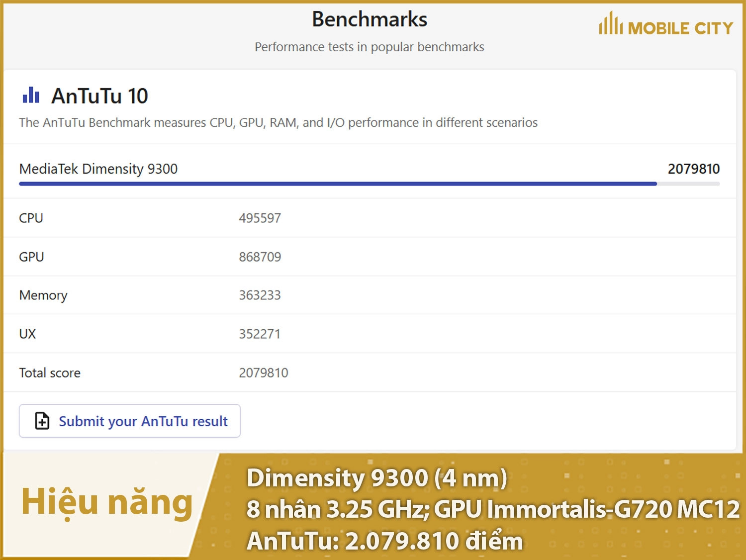Select the Memory score 363233
Screen dimensions: 746x560
click(x=260, y=295)
